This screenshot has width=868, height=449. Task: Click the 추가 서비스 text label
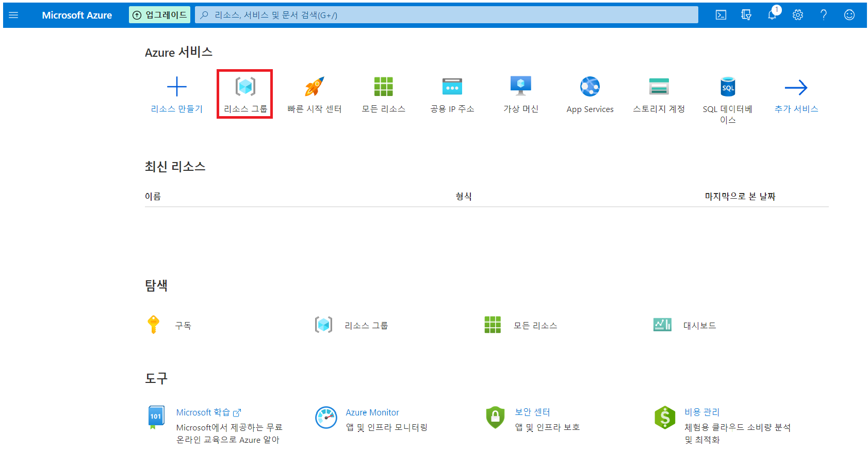click(796, 109)
